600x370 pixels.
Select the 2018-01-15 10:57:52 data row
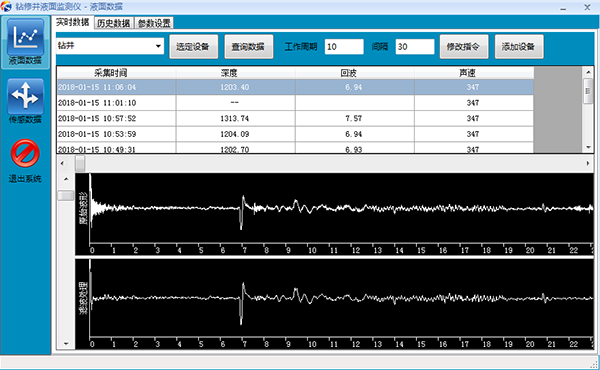pyautogui.click(x=295, y=119)
